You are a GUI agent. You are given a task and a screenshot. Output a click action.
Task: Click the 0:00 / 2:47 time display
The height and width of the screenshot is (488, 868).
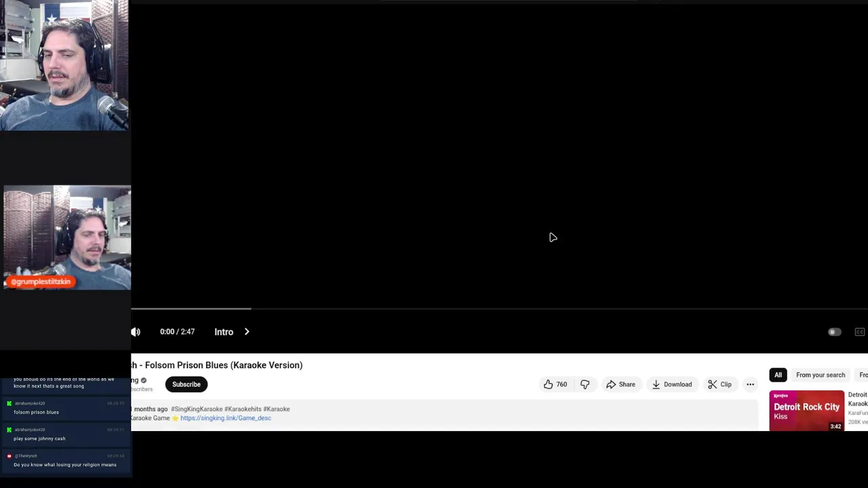tap(177, 331)
